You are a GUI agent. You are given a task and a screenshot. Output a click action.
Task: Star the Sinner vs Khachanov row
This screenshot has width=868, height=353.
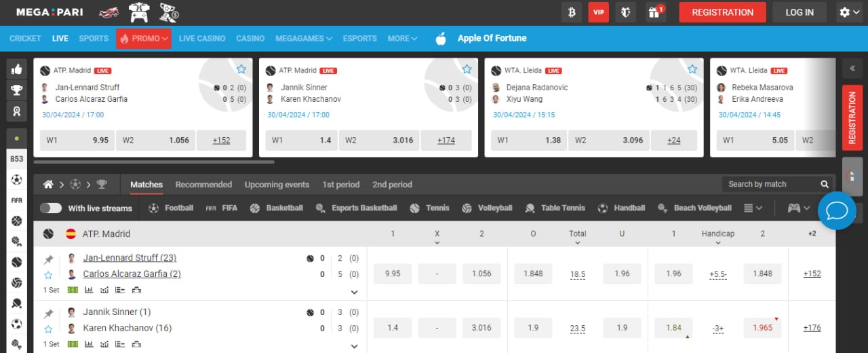tap(48, 329)
